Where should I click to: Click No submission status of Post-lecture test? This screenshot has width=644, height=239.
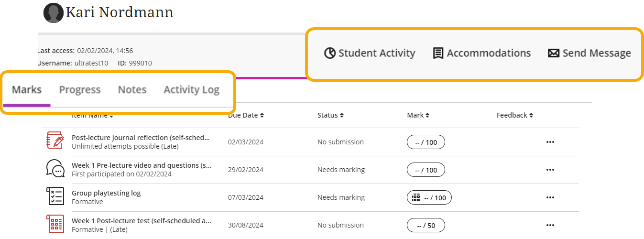(x=340, y=225)
